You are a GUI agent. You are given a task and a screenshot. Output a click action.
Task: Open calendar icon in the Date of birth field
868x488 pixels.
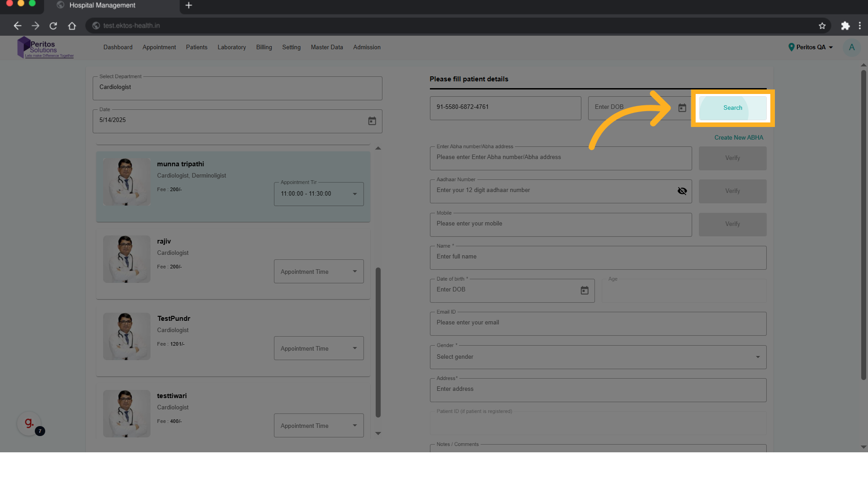[584, 291]
